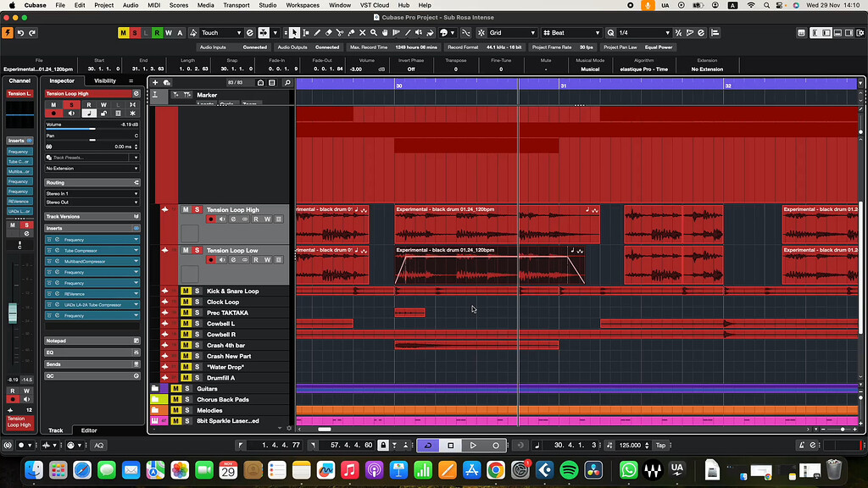Select the Range Selection tool
The width and height of the screenshot is (868, 488).
tap(307, 33)
